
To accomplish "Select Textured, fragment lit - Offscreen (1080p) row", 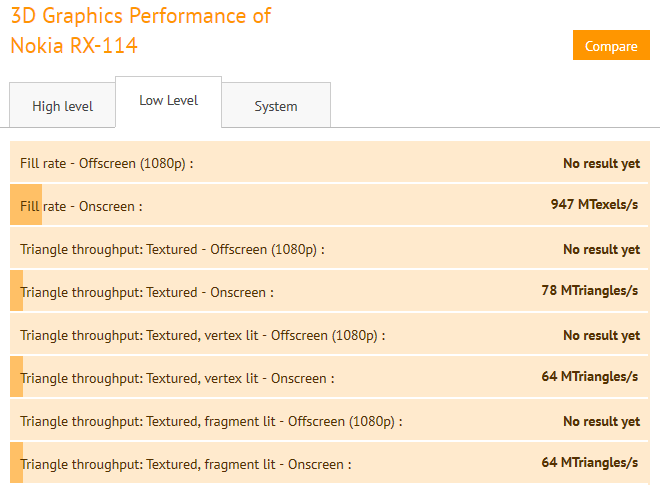I will tap(330, 421).
